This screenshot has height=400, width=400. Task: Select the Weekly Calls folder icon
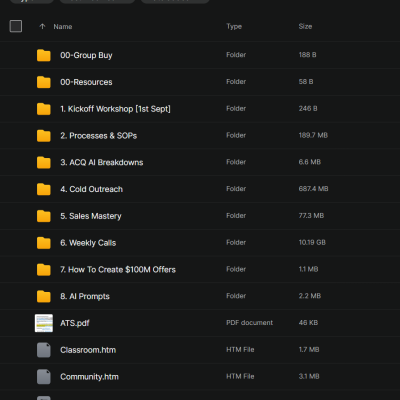click(44, 243)
